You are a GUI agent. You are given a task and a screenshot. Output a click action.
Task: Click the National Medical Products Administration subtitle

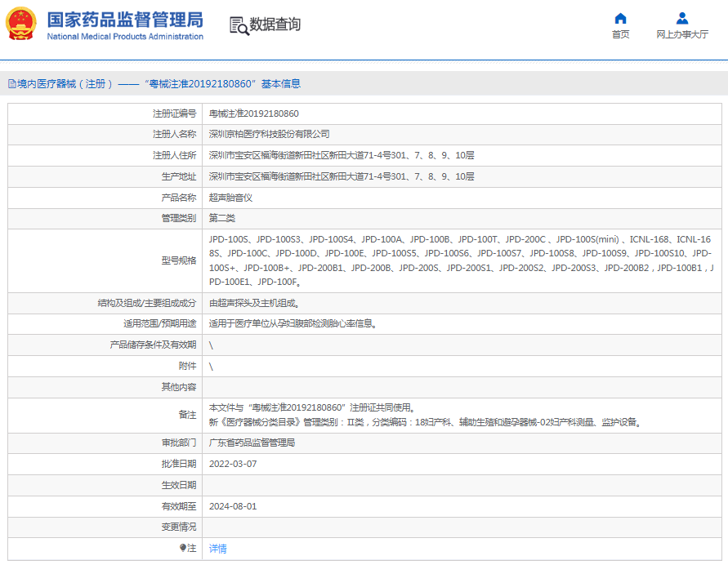click(x=124, y=37)
